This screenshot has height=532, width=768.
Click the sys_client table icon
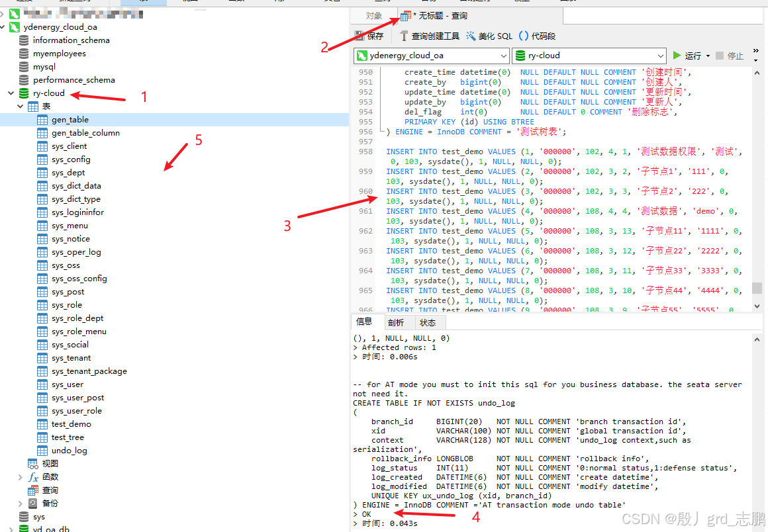(42, 146)
